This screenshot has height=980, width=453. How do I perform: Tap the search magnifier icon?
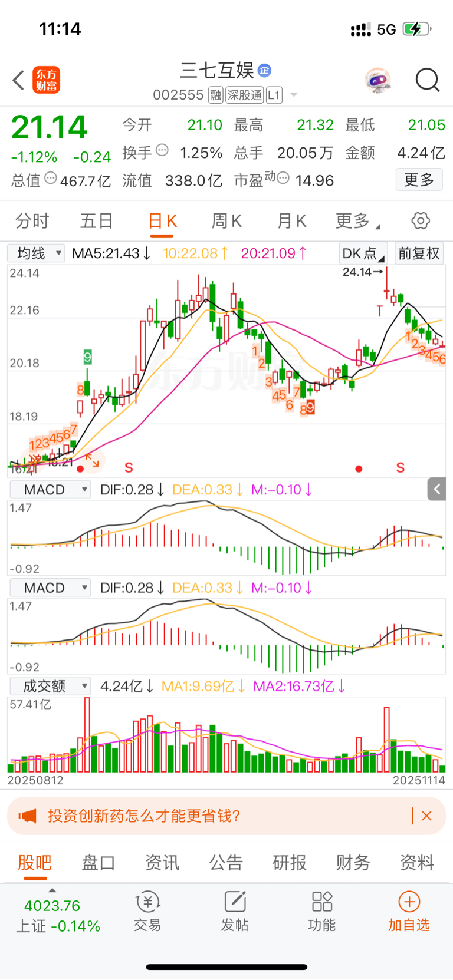click(427, 80)
